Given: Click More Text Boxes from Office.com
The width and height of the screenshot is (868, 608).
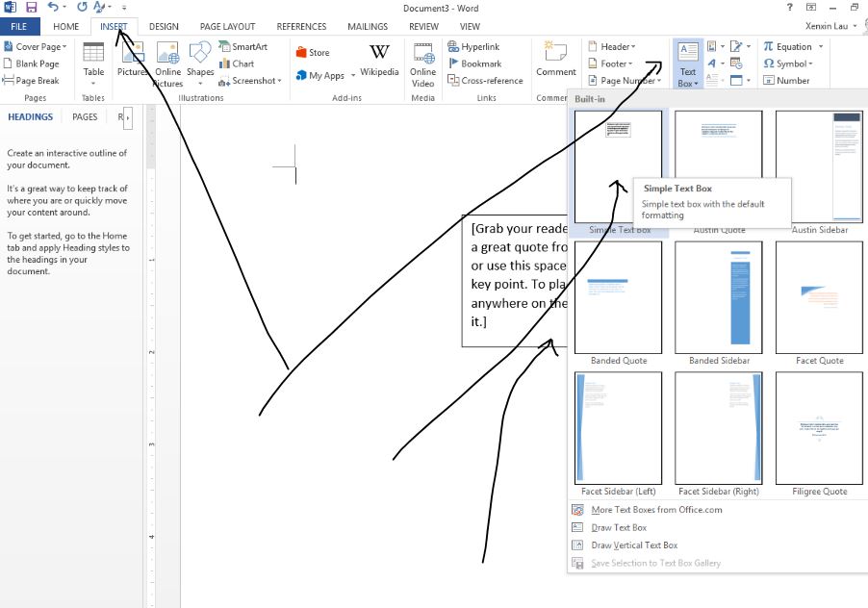Looking at the screenshot, I should coord(656,510).
